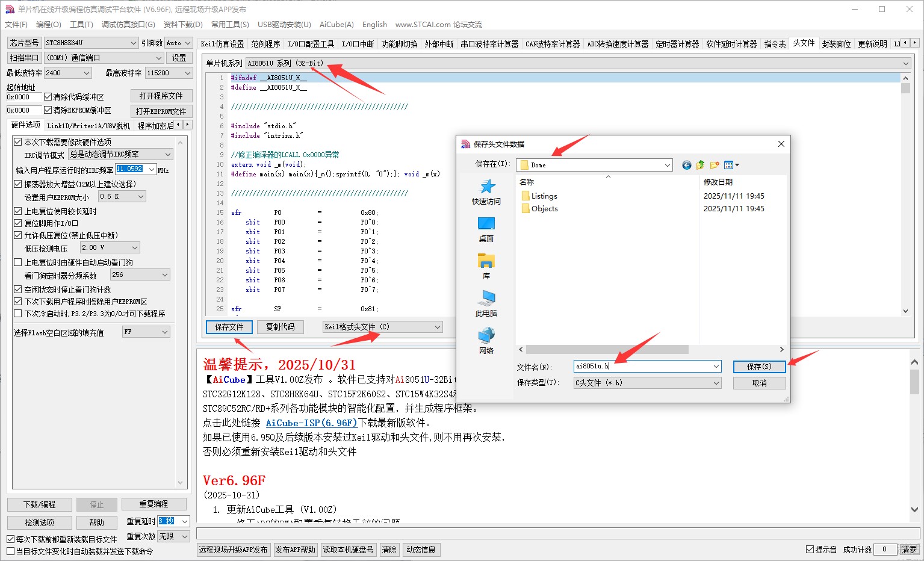Toggle the 提示音 sound prompt checkbox
Screen dimensions: 924x561
pyautogui.click(x=810, y=549)
